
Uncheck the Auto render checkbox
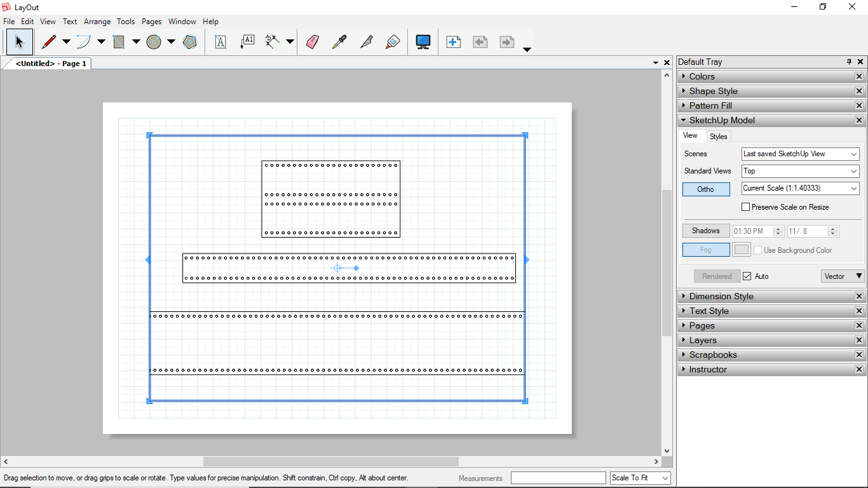747,276
